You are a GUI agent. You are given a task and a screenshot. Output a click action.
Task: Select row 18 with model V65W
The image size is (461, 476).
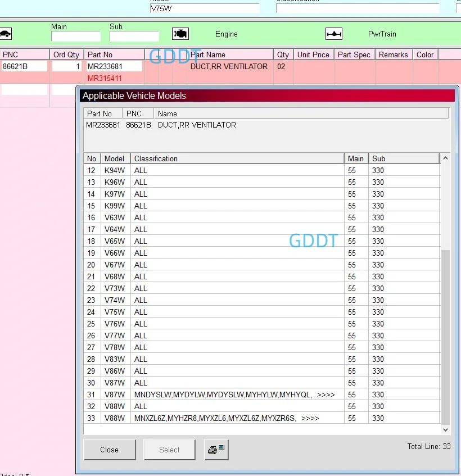262,241
